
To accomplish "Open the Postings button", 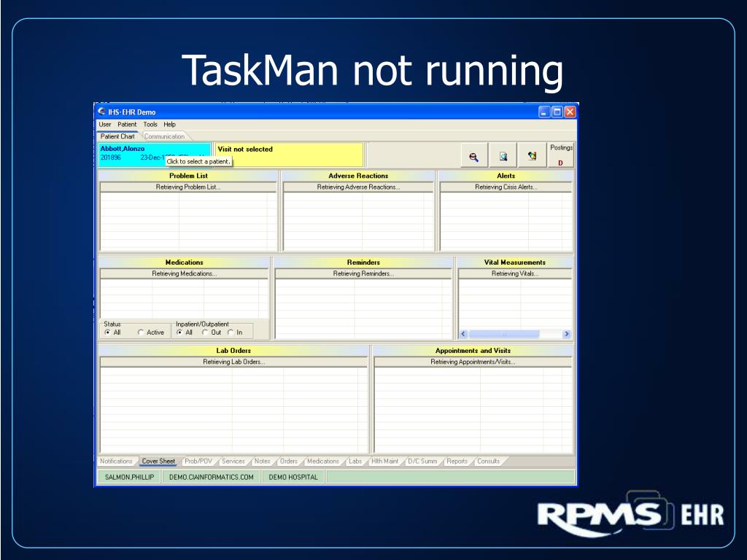I will pos(561,155).
